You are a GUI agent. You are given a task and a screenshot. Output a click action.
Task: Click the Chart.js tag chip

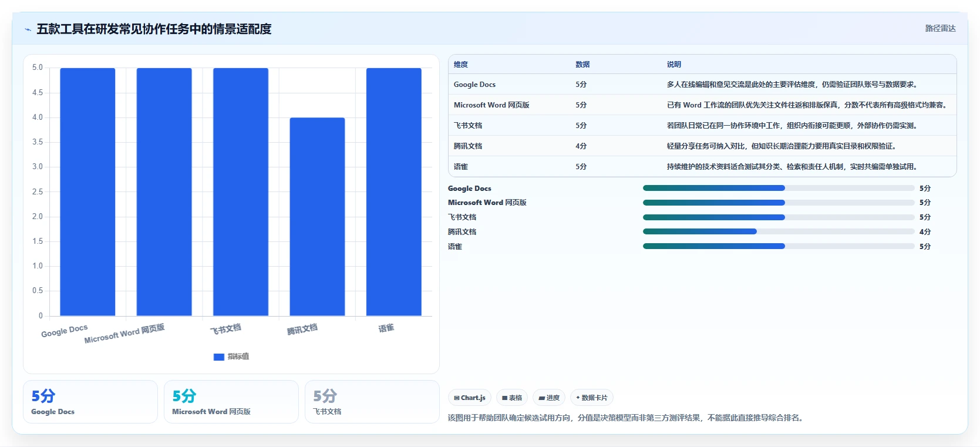[x=470, y=398]
